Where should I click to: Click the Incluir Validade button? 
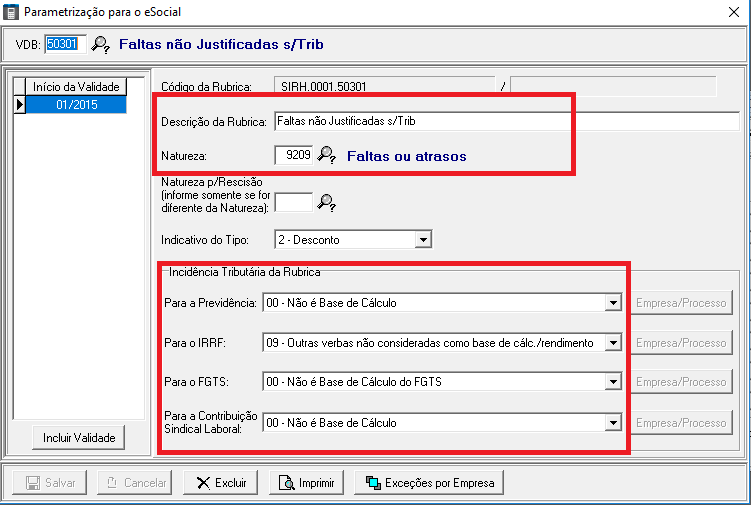point(79,438)
